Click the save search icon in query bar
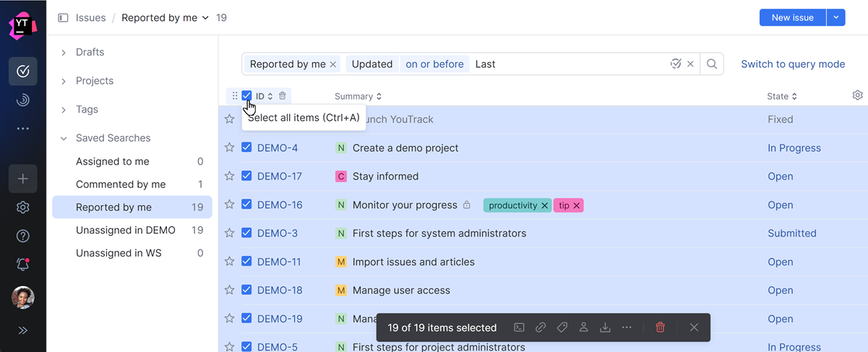 (x=676, y=64)
